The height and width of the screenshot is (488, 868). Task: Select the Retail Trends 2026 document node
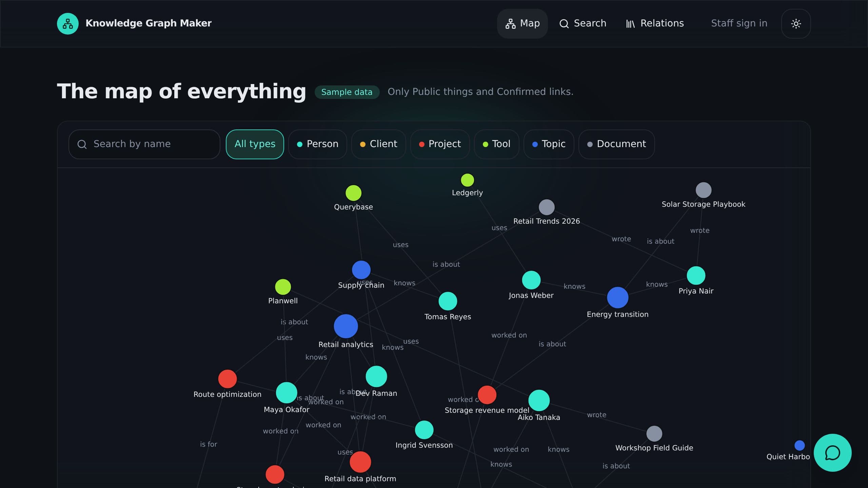click(x=547, y=207)
